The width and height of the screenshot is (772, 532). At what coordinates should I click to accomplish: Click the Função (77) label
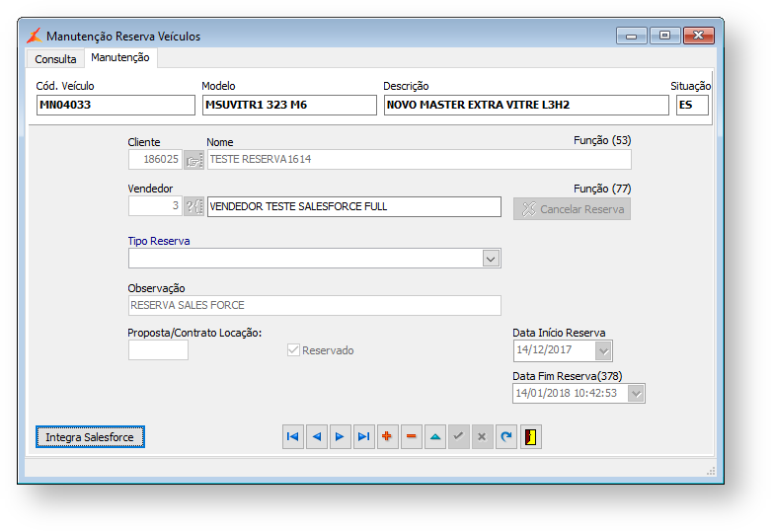point(602,189)
